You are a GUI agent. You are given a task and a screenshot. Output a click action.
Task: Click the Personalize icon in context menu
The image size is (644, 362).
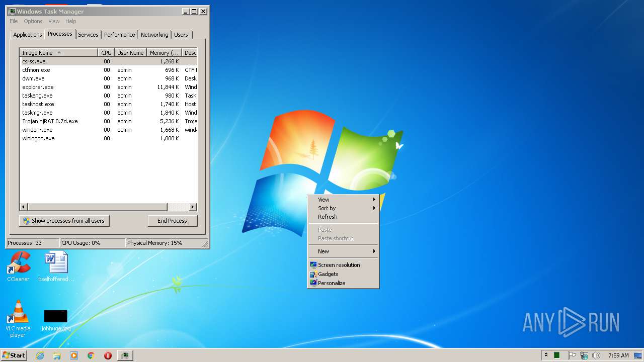pos(313,283)
